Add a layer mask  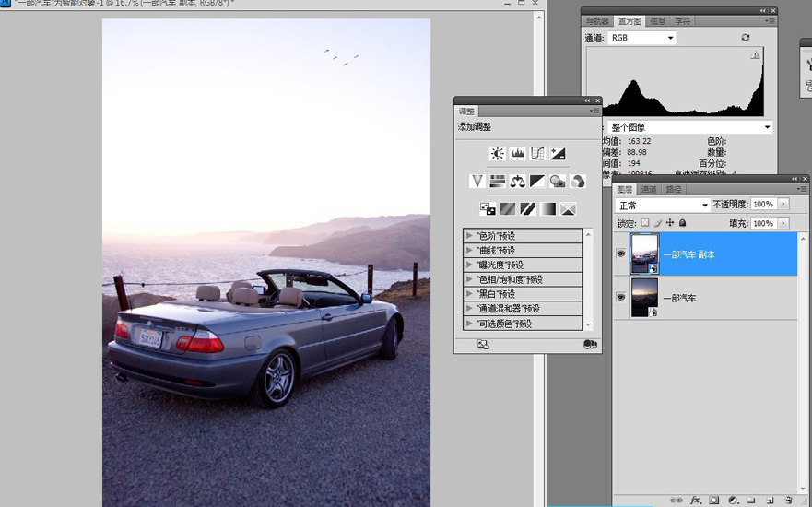tap(714, 500)
